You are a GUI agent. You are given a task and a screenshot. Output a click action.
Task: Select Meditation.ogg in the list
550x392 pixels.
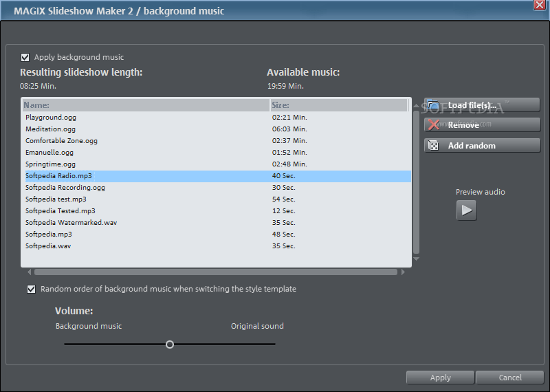(x=217, y=129)
